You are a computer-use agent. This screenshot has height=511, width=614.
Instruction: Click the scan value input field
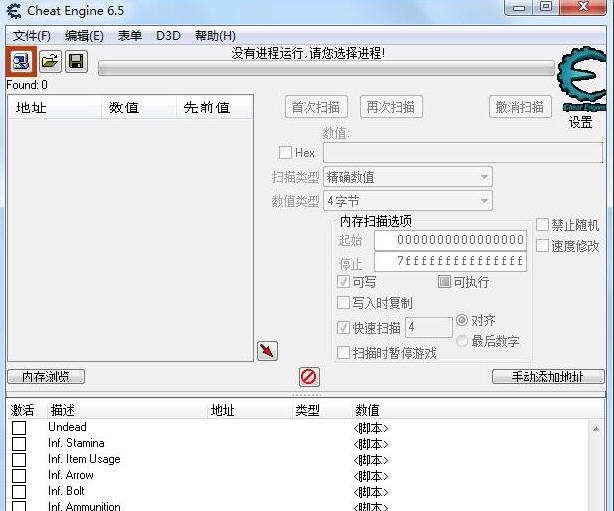click(x=463, y=152)
